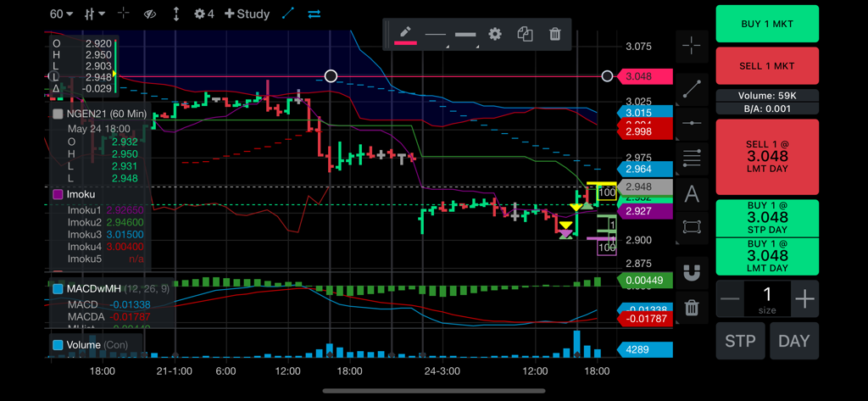
Task: Toggle the Imoku study color checkbox
Action: pos(58,194)
